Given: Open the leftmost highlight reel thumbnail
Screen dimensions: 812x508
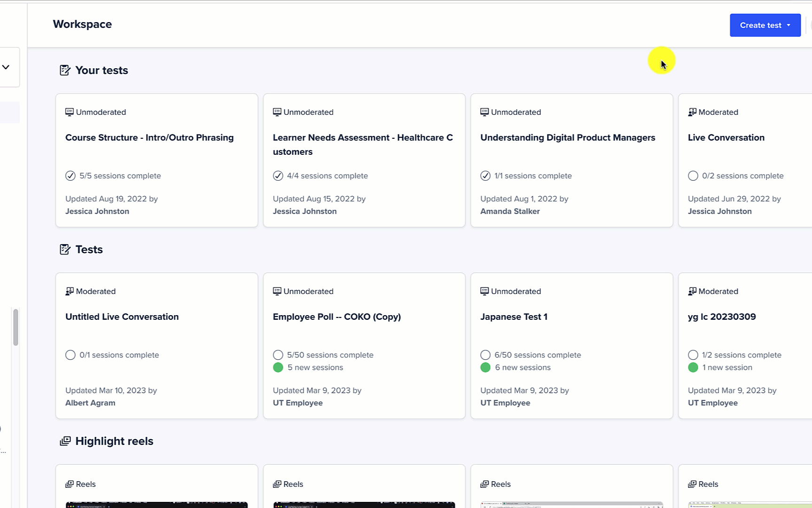Looking at the screenshot, I should click(156, 505).
